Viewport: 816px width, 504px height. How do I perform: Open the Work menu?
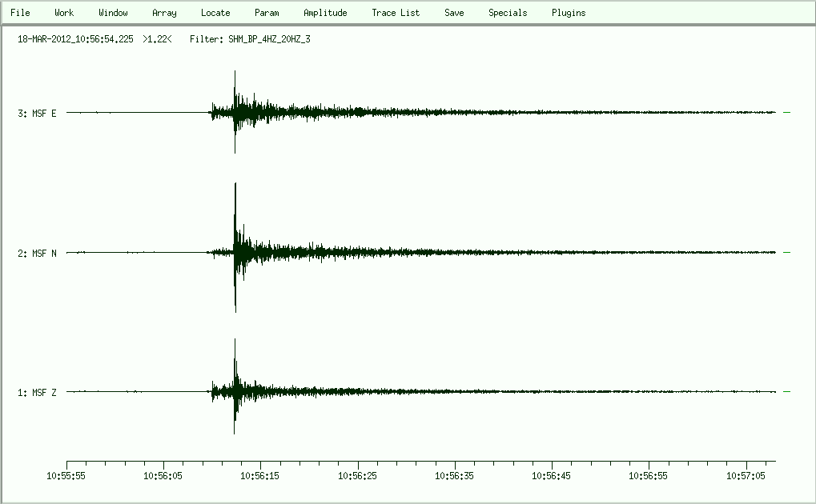coord(64,13)
